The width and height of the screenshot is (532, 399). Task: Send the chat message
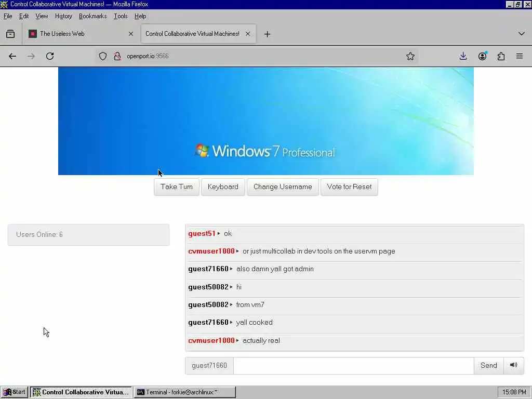(488, 365)
